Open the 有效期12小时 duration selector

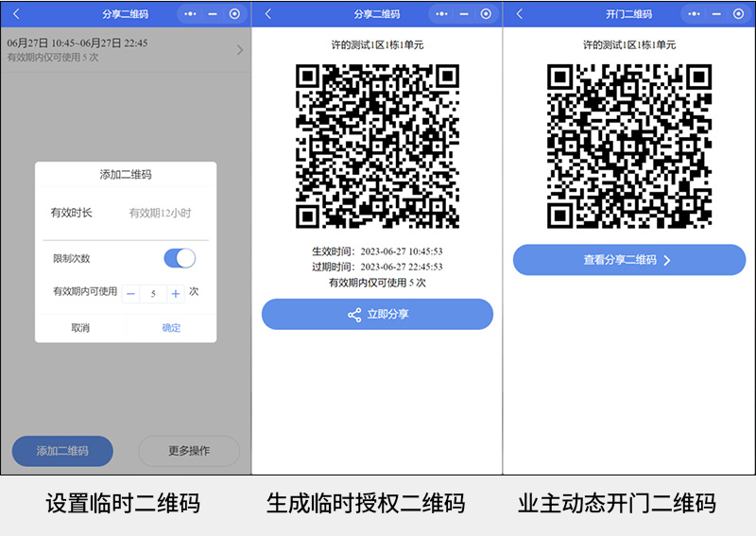pyautogui.click(x=160, y=213)
